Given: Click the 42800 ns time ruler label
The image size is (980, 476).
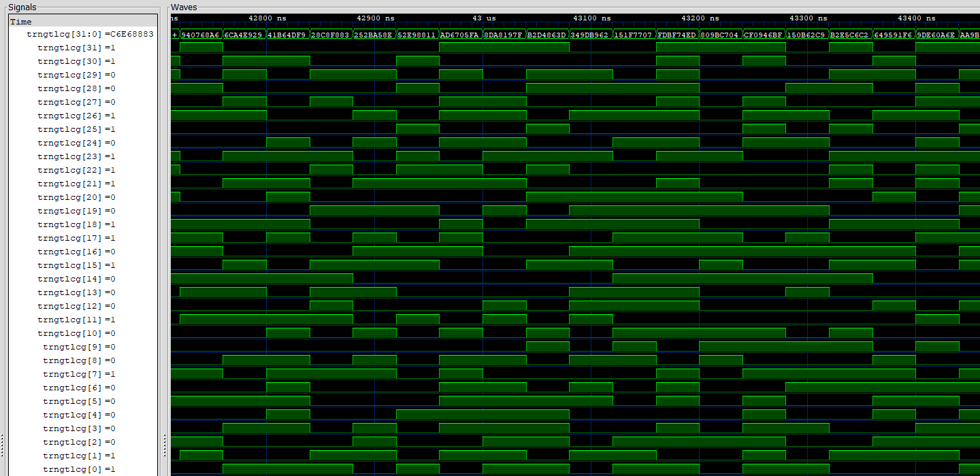Looking at the screenshot, I should [267, 18].
